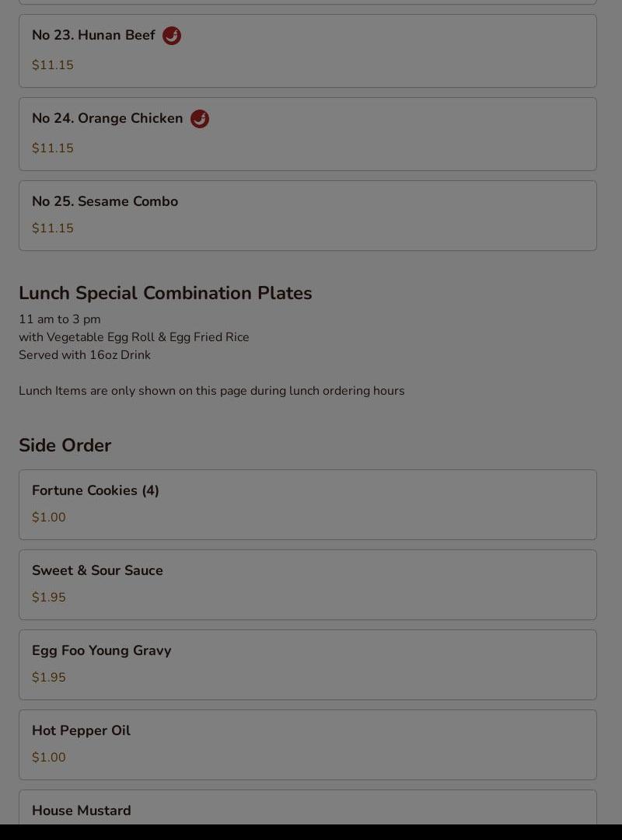Add Fortune Cookies (4) side order
622x840 pixels.
click(x=308, y=504)
